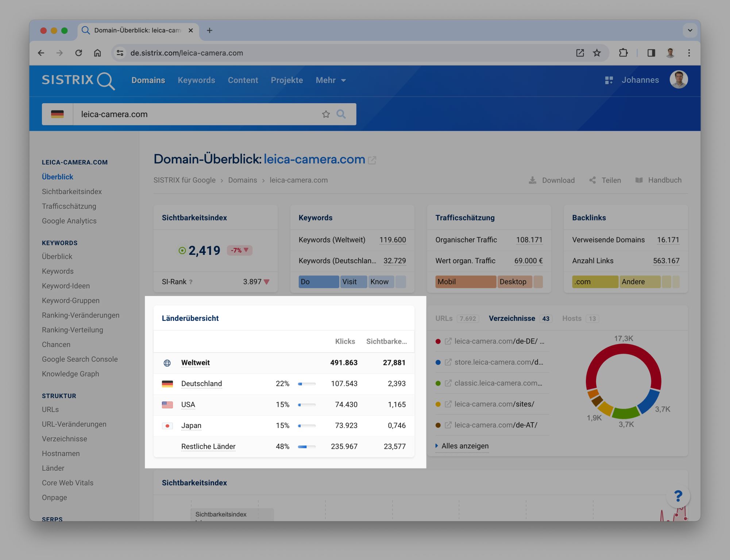Open browser extensions puzzle icon
Viewport: 730px width, 560px height.
click(623, 53)
